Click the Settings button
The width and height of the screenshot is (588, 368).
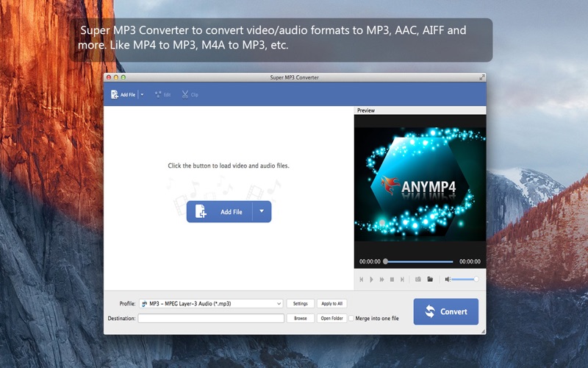(x=300, y=303)
